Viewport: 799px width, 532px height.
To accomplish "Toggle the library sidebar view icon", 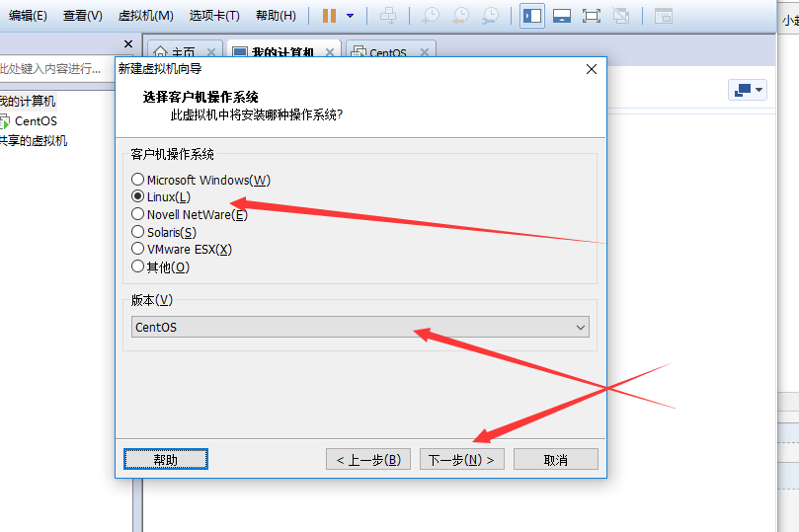I will 532,16.
